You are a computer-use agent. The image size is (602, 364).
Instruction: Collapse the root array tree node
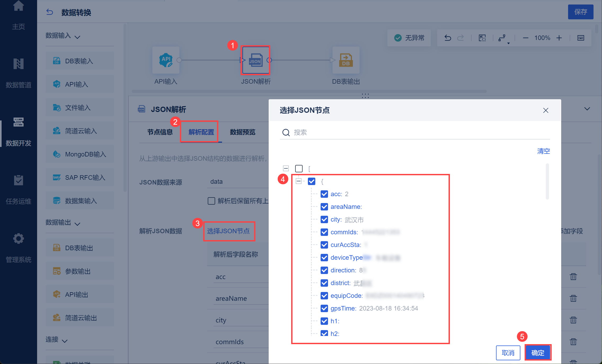click(x=286, y=168)
